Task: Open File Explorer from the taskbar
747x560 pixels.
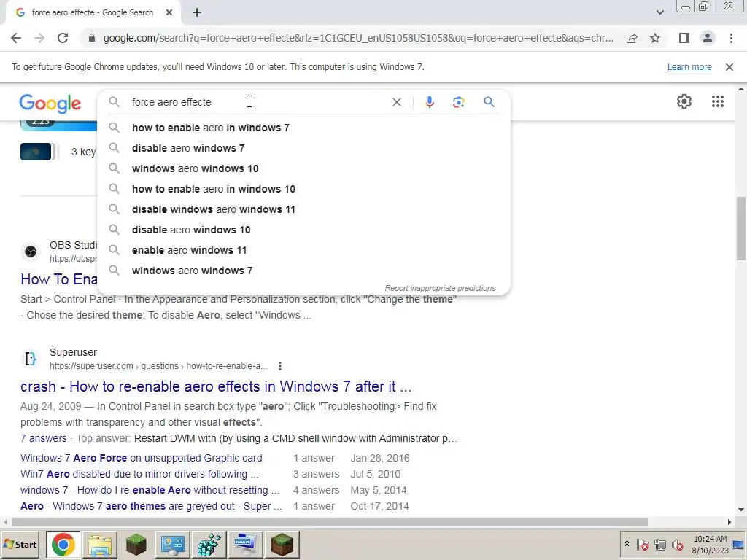Action: pos(100,545)
